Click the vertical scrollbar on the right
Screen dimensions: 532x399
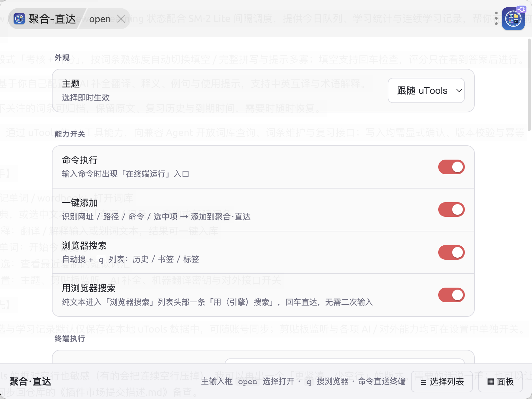529,85
